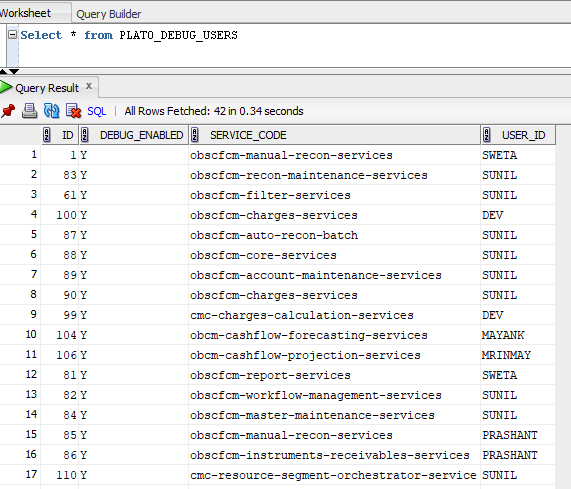Click in the SQL editor on PLATO_DEBUG_USERS
571x489 pixels.
point(178,35)
